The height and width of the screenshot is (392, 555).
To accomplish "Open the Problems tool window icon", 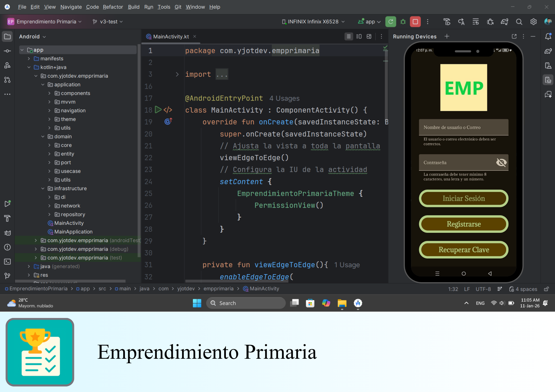I will [x=7, y=247].
